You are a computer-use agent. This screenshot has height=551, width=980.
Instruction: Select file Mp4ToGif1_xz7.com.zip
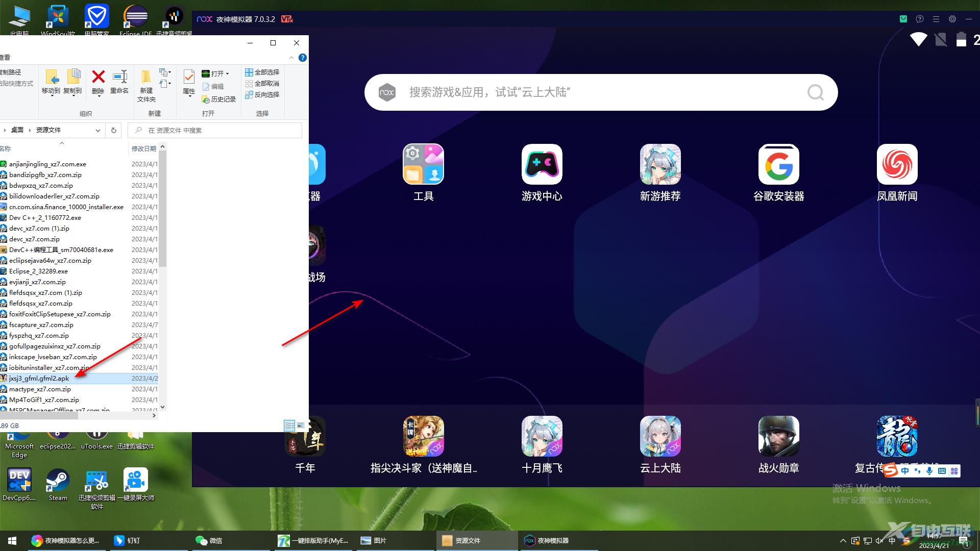point(44,400)
